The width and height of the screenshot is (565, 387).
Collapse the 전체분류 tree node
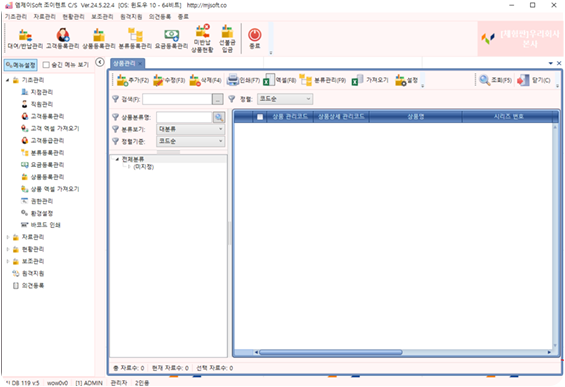point(117,159)
